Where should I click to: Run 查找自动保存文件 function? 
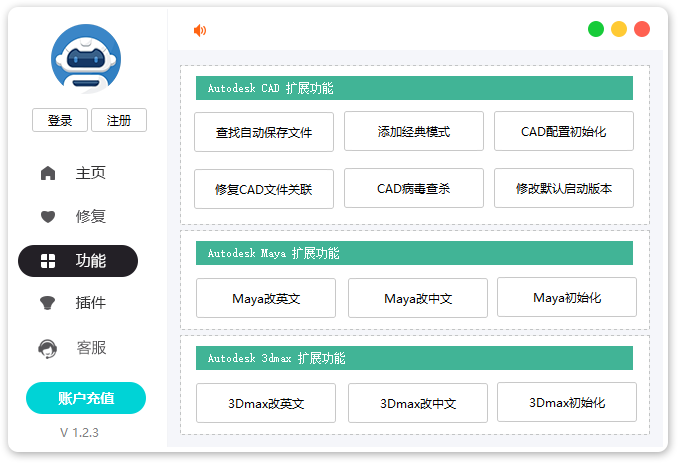(x=264, y=131)
